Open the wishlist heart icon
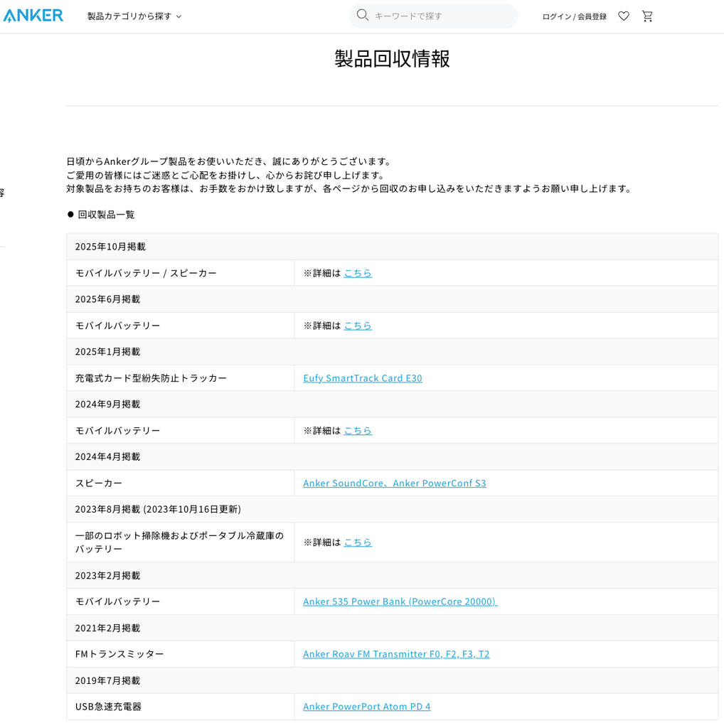This screenshot has width=724, height=728. [623, 16]
